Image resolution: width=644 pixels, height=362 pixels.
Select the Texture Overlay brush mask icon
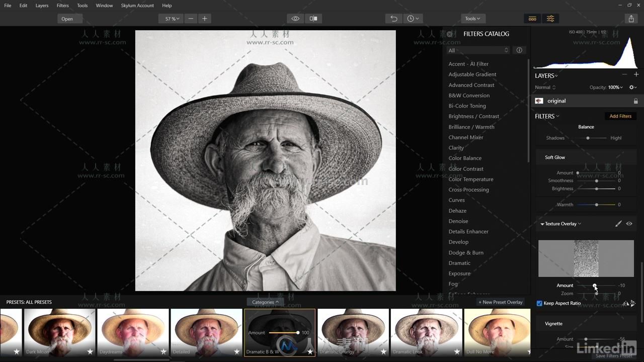pos(618,224)
